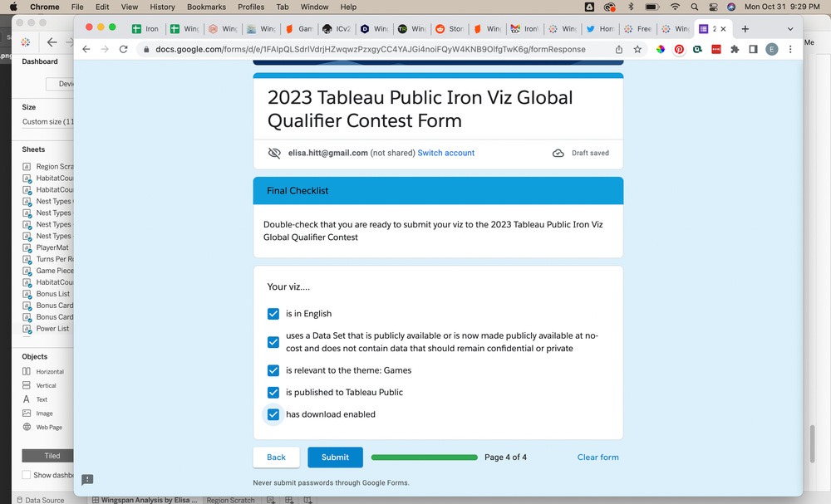The width and height of the screenshot is (831, 504).
Task: Click the 'Region Scratch' sheet tab in Tableau
Action: (x=230, y=500)
